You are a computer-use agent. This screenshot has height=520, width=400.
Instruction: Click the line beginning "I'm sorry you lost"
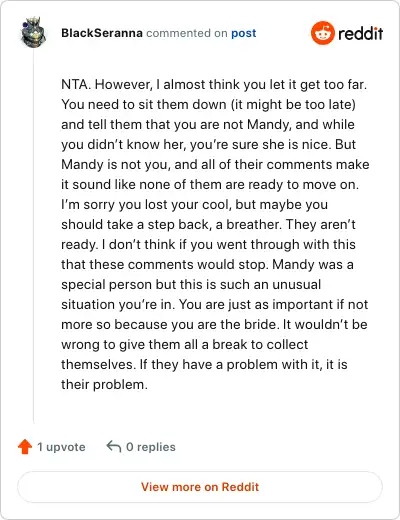pos(195,205)
